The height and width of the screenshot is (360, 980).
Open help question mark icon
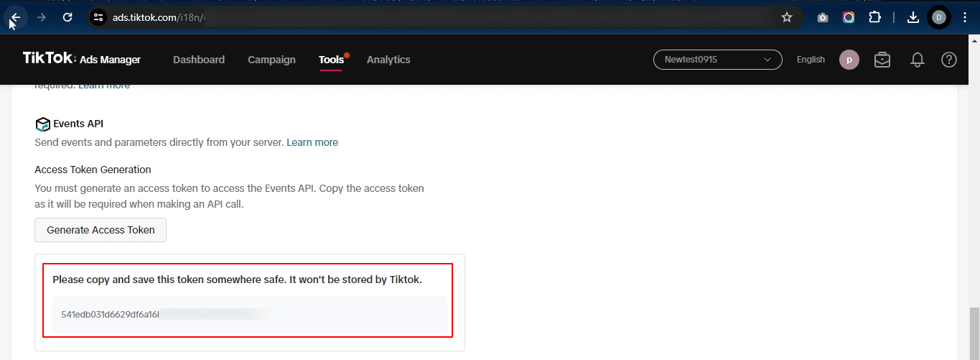click(949, 60)
